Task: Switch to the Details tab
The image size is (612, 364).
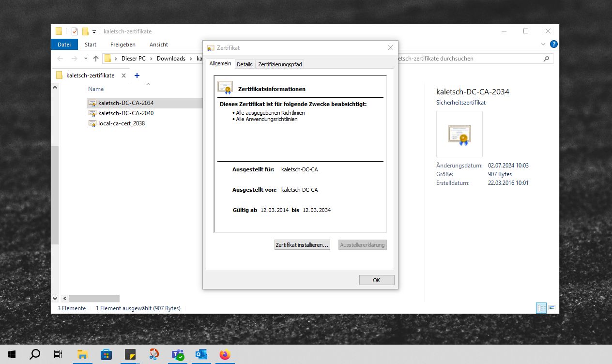Action: (245, 64)
